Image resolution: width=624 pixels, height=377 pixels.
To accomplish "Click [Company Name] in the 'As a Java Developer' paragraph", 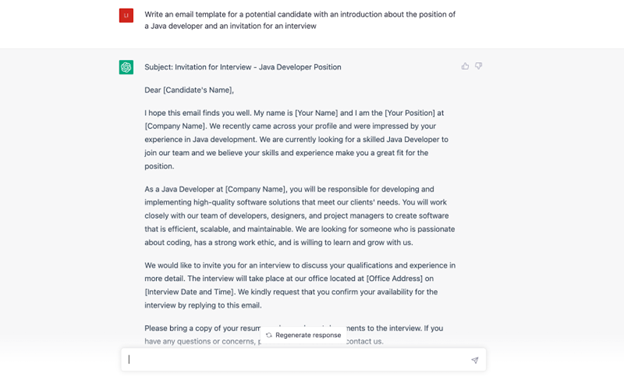I will pos(255,189).
